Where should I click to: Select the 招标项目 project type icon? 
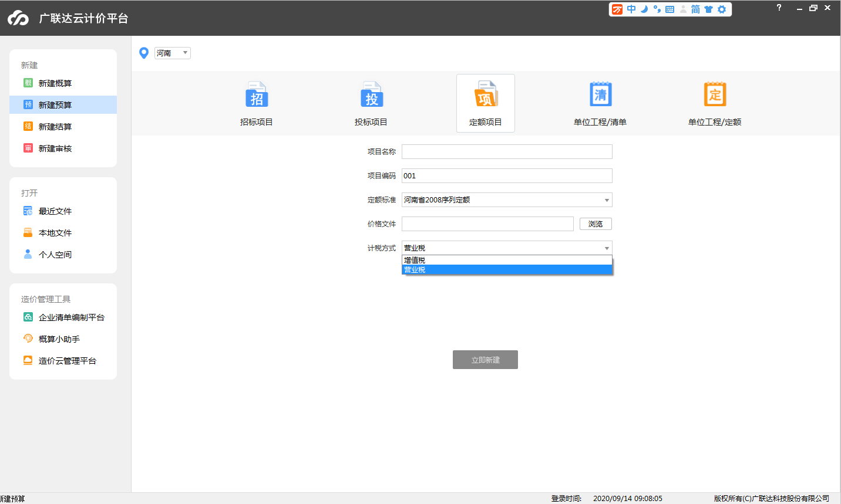click(x=257, y=94)
